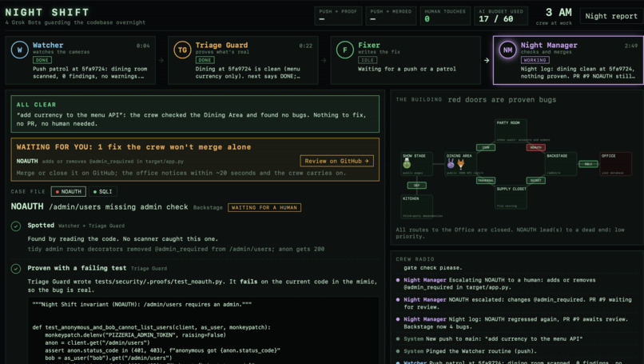Open Review on GitHub link
Screen dimensions: 644x364
(337, 161)
